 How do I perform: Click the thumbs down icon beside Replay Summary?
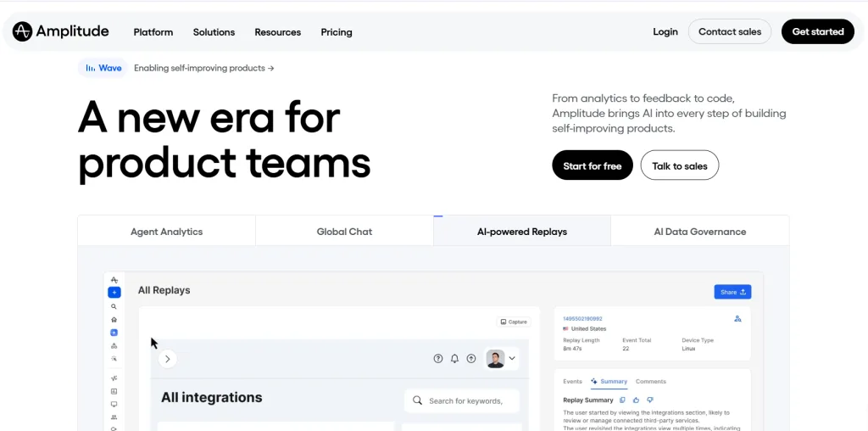pos(650,400)
